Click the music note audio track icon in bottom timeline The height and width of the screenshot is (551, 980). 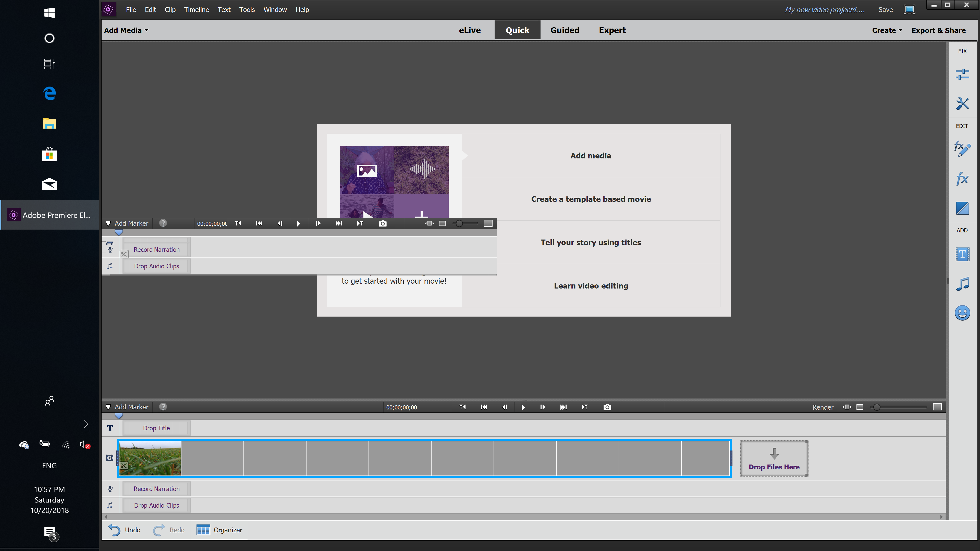coord(110,505)
